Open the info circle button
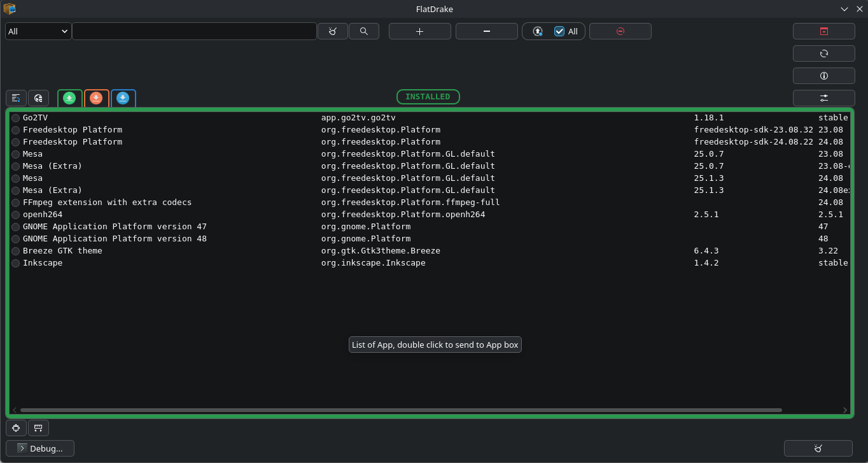 [x=823, y=76]
